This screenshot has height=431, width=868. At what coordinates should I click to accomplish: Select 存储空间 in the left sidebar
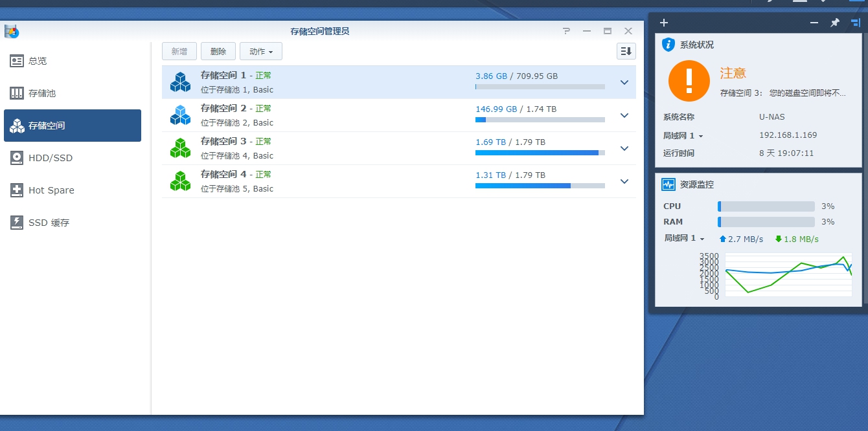click(73, 126)
